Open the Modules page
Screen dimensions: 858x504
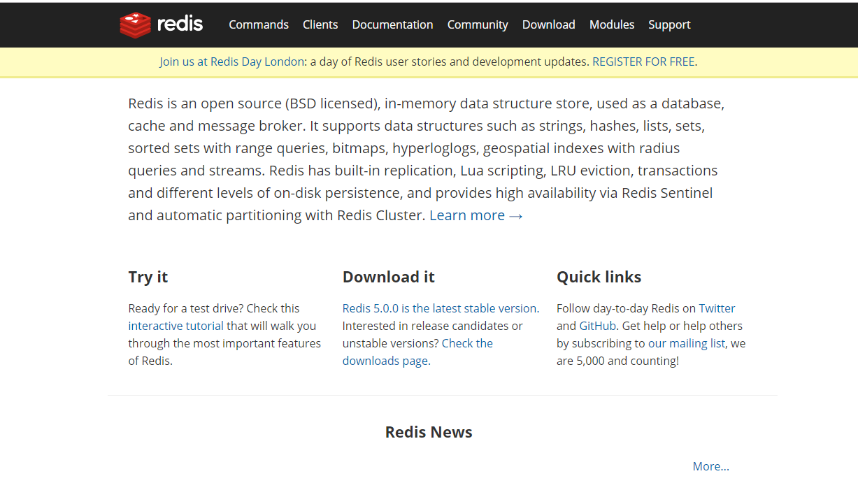click(612, 24)
